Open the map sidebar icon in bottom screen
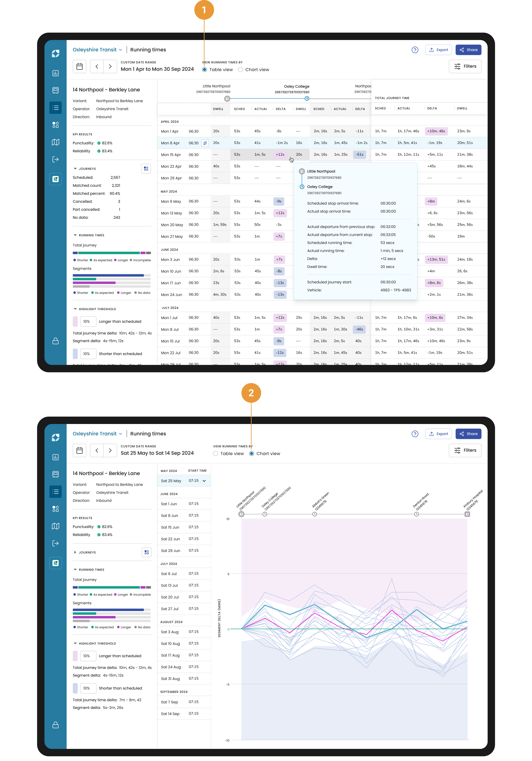 click(x=56, y=526)
